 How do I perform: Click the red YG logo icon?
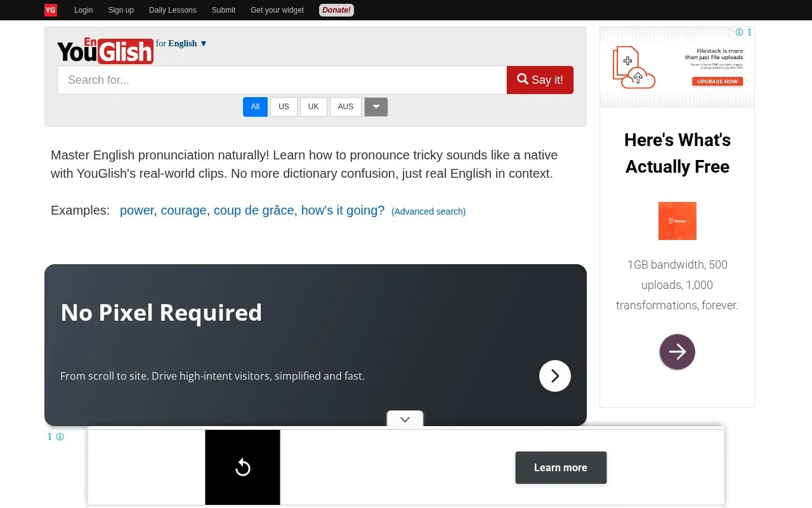tap(51, 10)
